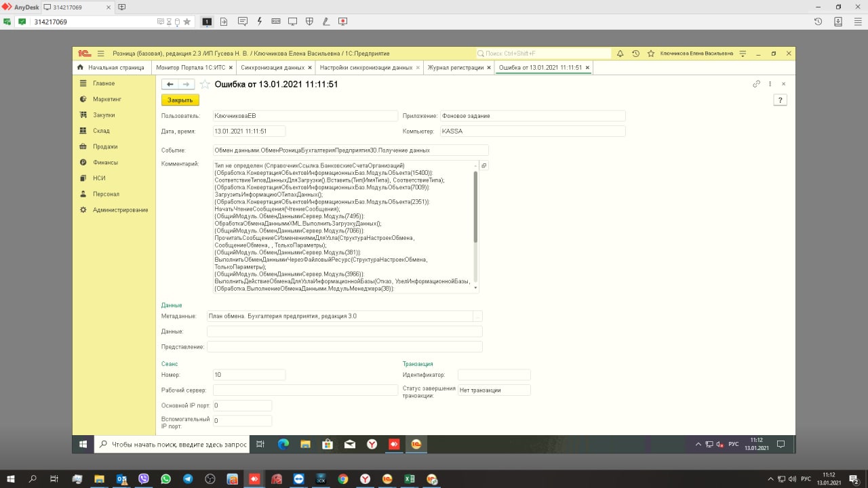Screen dimensions: 868x488
Task: Open help with the question mark button
Action: click(780, 100)
